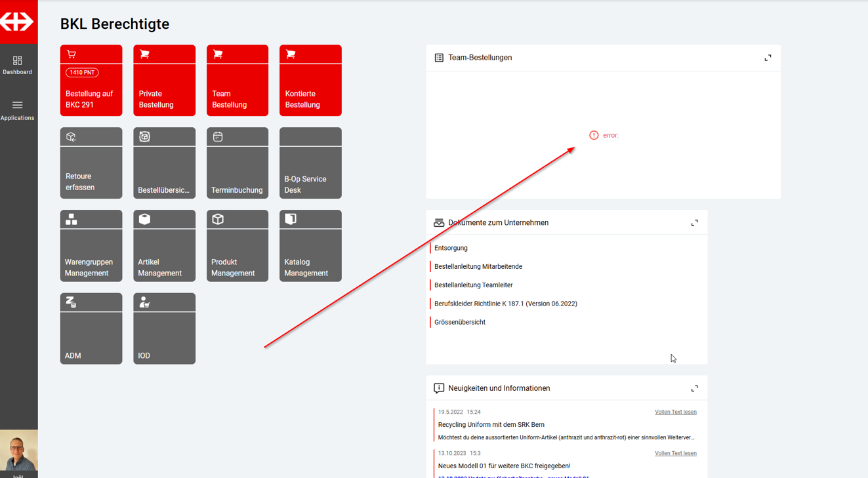
Task: Click the IOD person icon
Action: tap(144, 302)
